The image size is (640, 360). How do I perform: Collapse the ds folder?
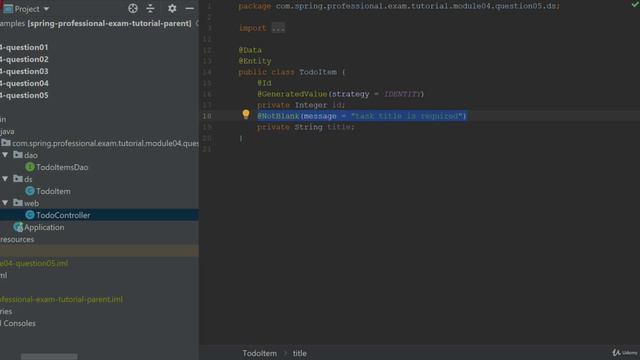point(5,179)
